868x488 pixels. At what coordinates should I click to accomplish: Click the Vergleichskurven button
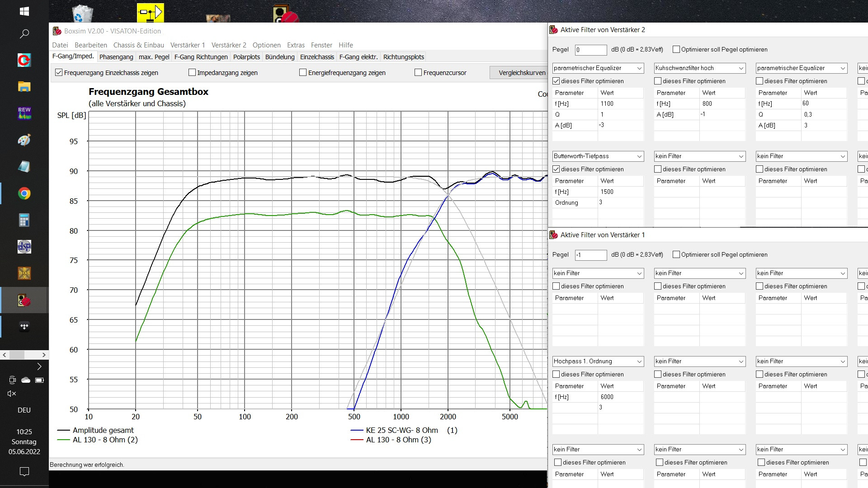click(x=520, y=72)
